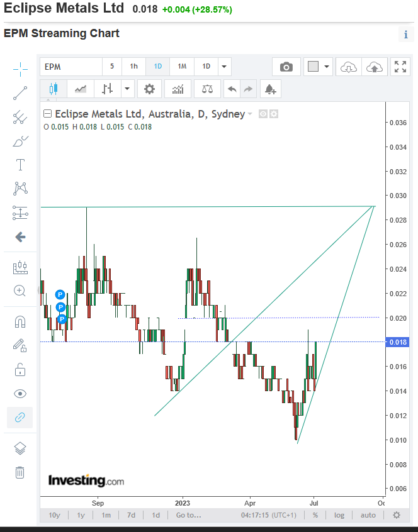Viewport: 418px width, 532px height.
Task: Take a chart snapshot with camera
Action: 286,67
